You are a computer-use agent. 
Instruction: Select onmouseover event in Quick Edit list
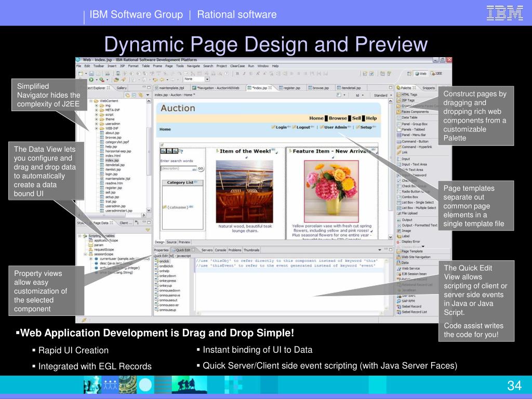click(167, 305)
